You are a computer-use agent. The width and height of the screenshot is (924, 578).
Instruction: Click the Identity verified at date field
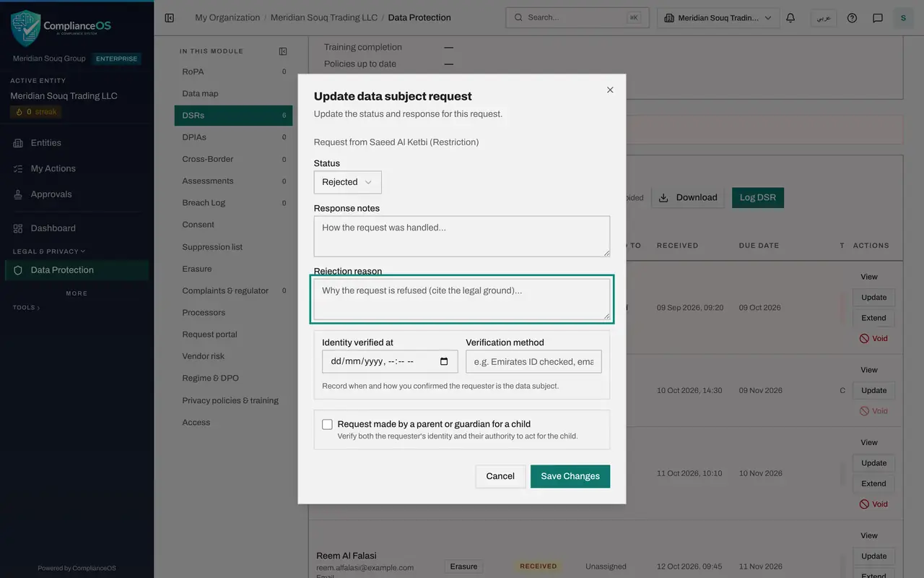click(x=390, y=361)
